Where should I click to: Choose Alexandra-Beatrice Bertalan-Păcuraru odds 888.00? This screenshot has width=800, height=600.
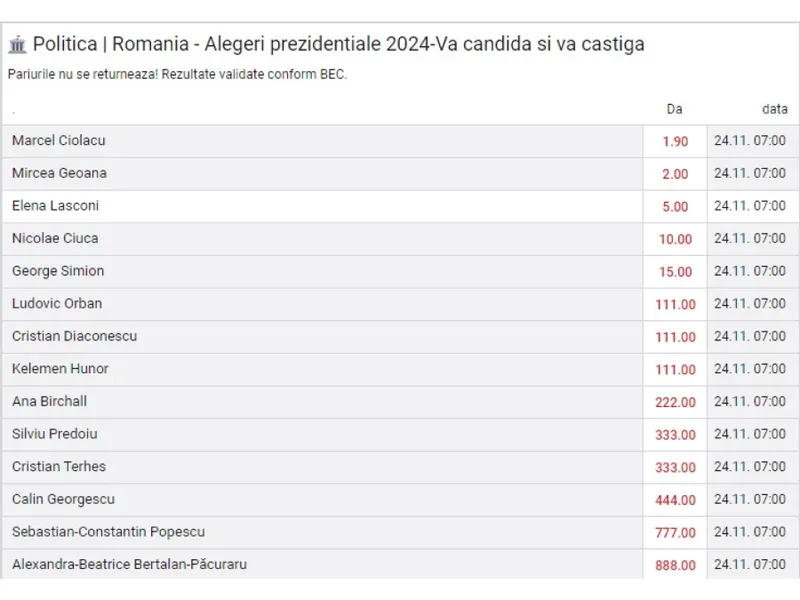pyautogui.click(x=675, y=565)
